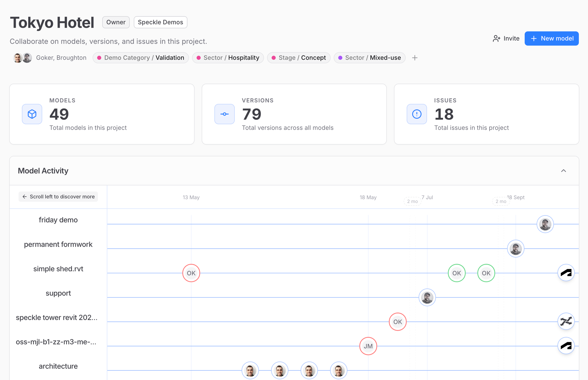Image resolution: width=588 pixels, height=380 pixels.
Task: Open the friday demo model row
Action: tap(58, 220)
